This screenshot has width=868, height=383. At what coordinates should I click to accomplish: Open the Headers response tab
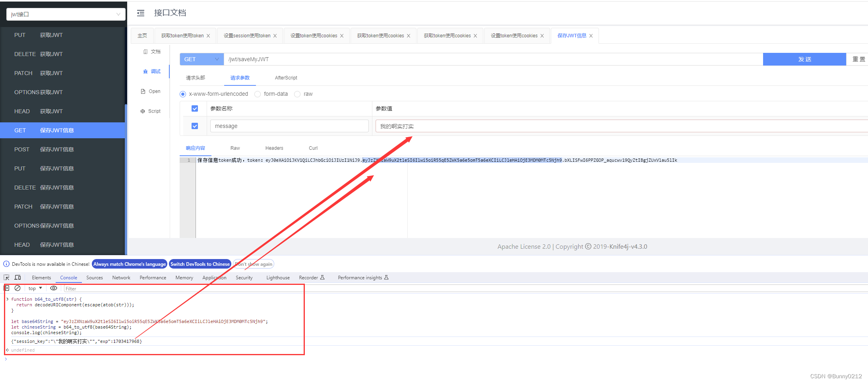click(274, 148)
